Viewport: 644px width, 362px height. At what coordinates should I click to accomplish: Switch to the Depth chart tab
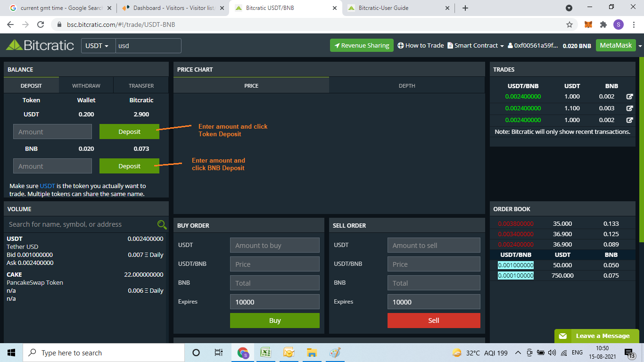[407, 86]
